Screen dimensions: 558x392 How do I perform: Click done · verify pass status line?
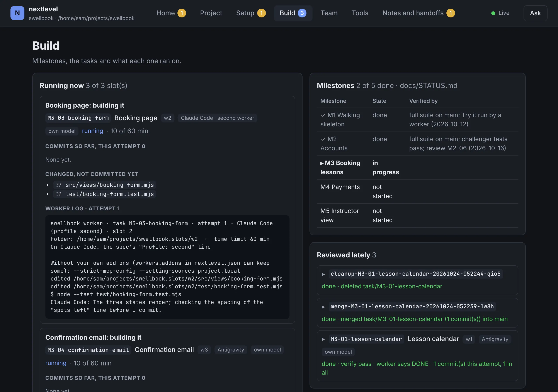(x=417, y=368)
